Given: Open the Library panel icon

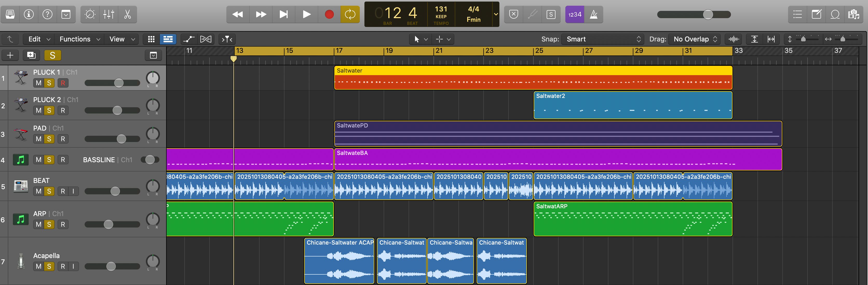Looking at the screenshot, I should [x=10, y=15].
